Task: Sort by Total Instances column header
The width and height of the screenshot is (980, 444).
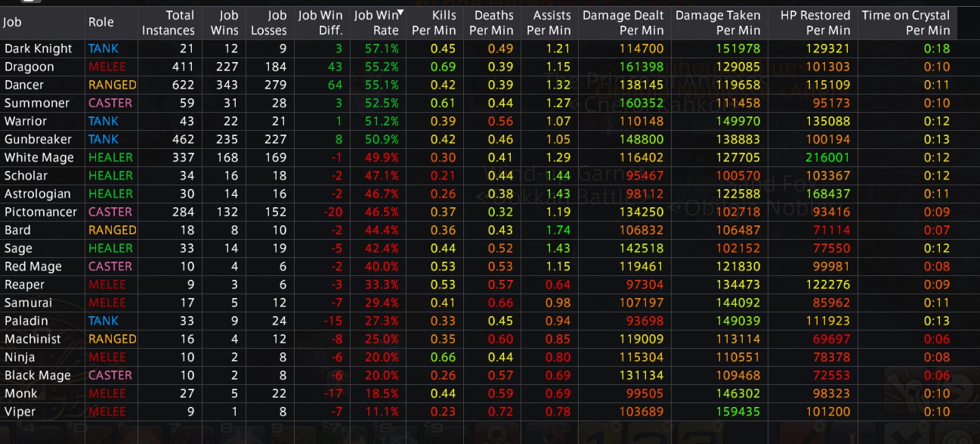Action: [x=168, y=23]
